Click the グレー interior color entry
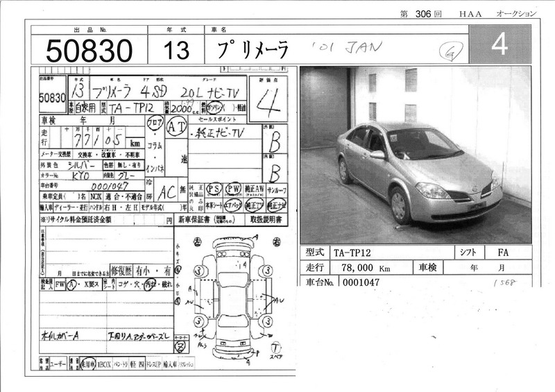This screenshot has width=555, height=392. tap(127, 176)
